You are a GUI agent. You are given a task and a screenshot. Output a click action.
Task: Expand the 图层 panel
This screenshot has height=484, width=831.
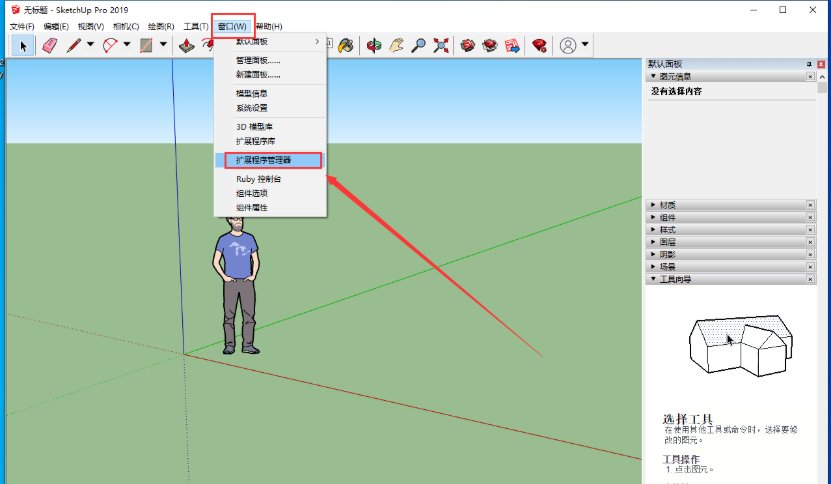click(x=653, y=242)
